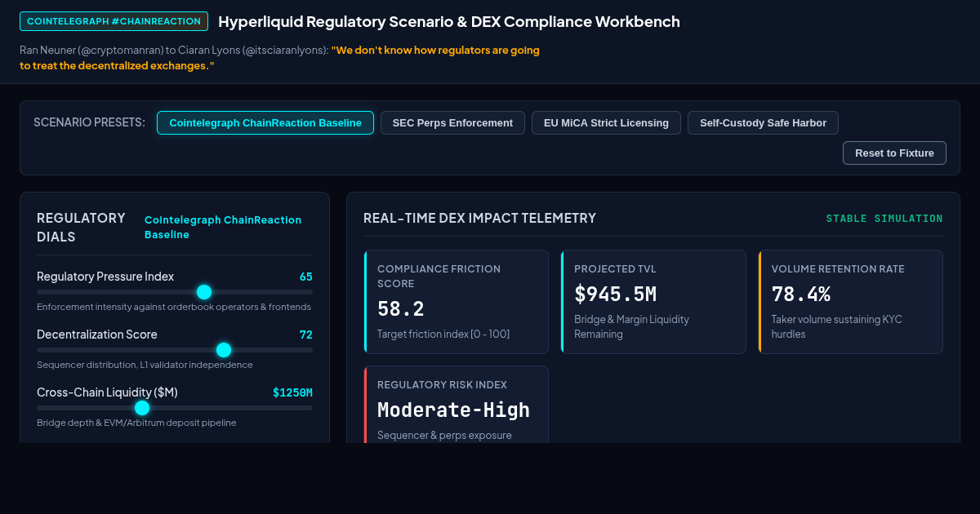
Task: Adjust Regulatory Pressure Index slider
Action: click(175, 292)
